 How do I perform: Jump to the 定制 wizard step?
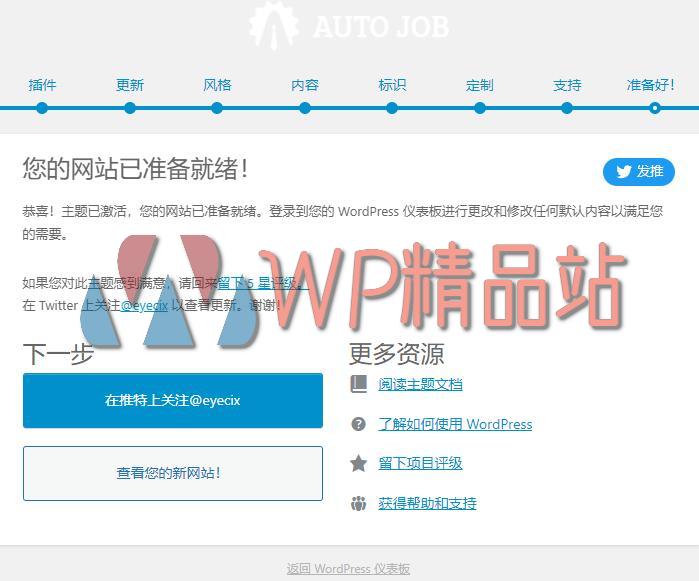[x=480, y=84]
